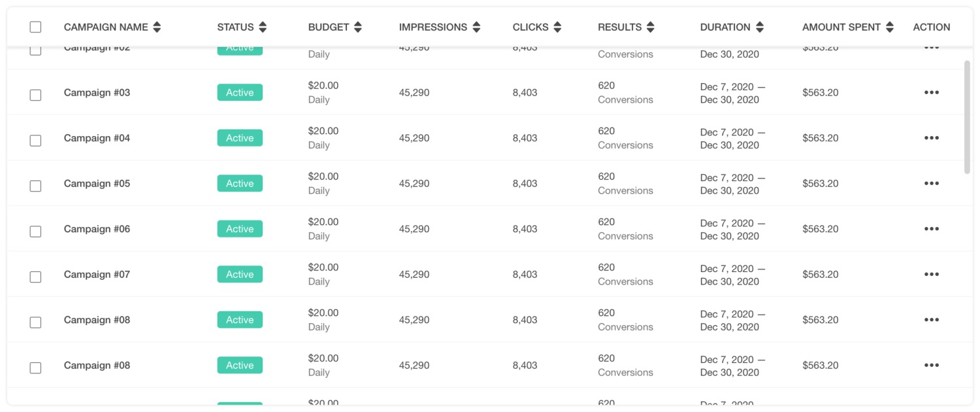Screen dimensions: 980x412
Task: Select the Campaign #03 row checkbox
Action: point(35,95)
